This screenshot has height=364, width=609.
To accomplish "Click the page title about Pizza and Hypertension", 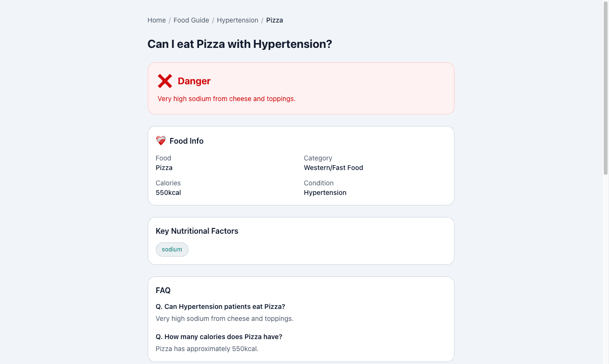I will [x=240, y=44].
